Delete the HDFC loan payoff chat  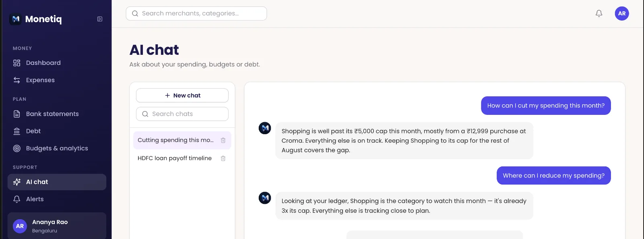pyautogui.click(x=223, y=158)
